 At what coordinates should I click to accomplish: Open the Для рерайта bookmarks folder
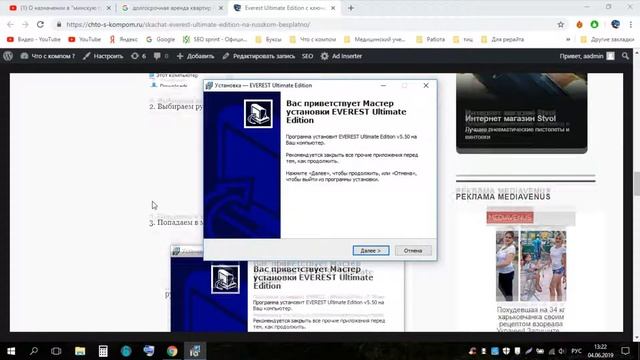[502, 40]
